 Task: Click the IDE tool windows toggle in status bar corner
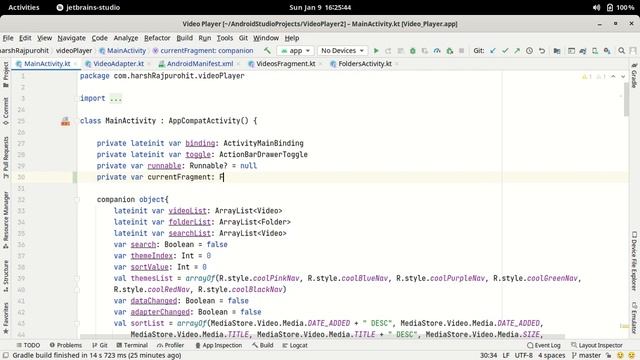pos(6,355)
